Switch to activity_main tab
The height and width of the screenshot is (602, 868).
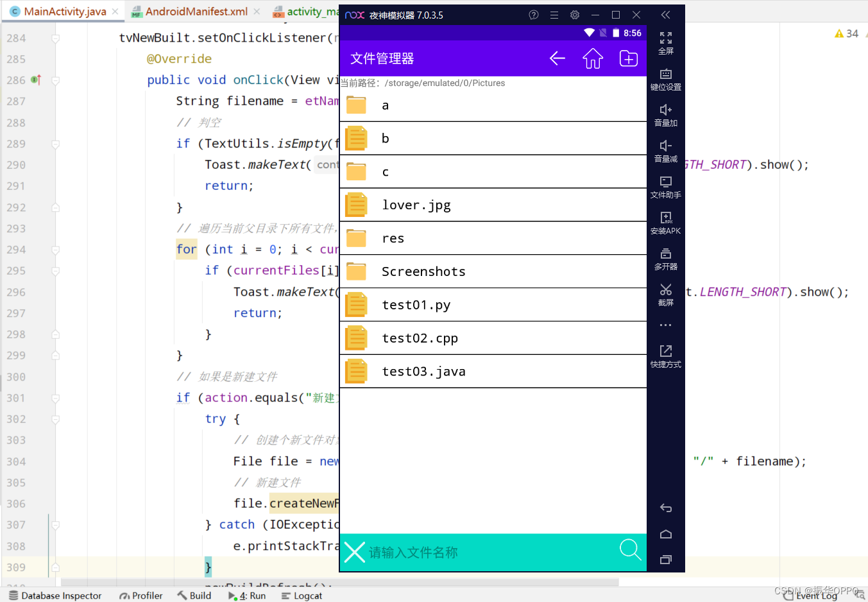coord(306,12)
